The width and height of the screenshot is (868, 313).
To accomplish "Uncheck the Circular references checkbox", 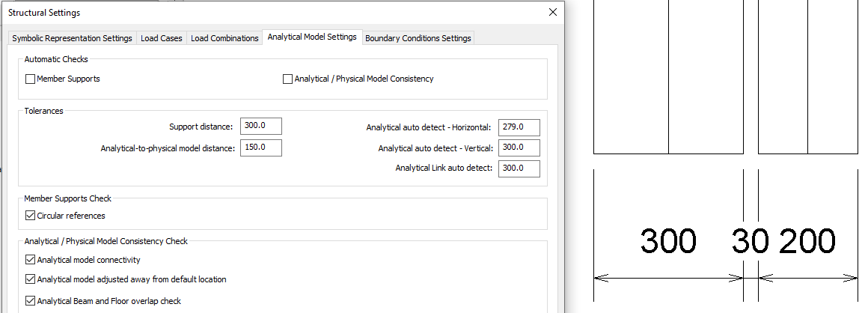I will [x=31, y=216].
